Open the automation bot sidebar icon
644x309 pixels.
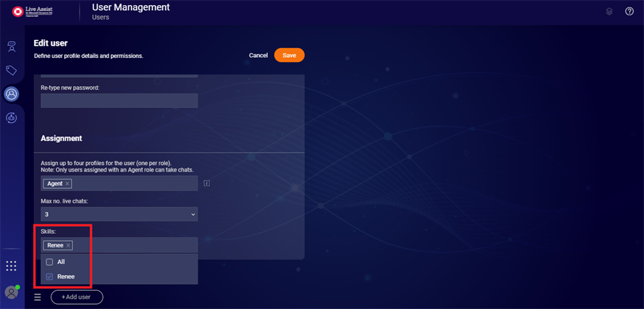coord(12,117)
